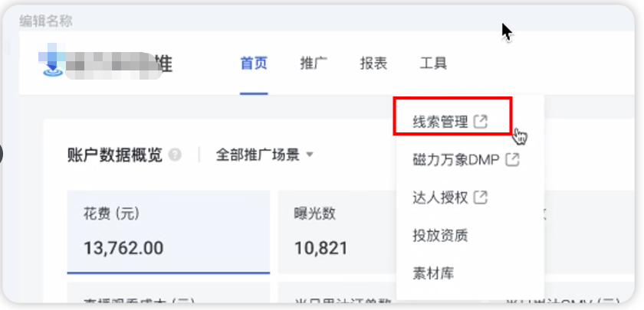Expand the 全部推广场景 dropdown
Image resolution: width=644 pixels, height=310 pixels.
point(264,155)
